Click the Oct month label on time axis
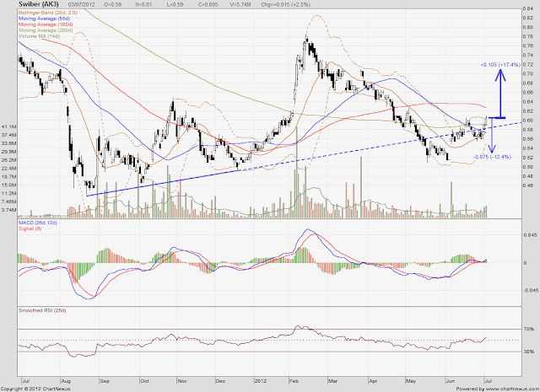The height and width of the screenshot is (392, 540). click(145, 381)
